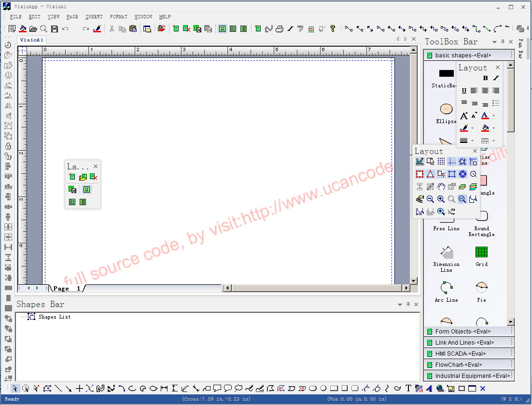Click the Paste clipboard icon
The image size is (532, 405).
coord(133,29)
